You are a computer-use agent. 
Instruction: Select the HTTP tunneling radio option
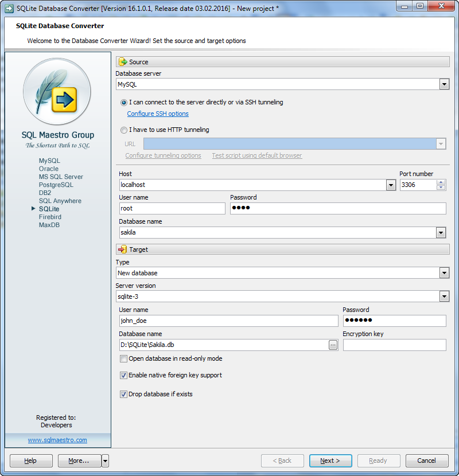(124, 130)
